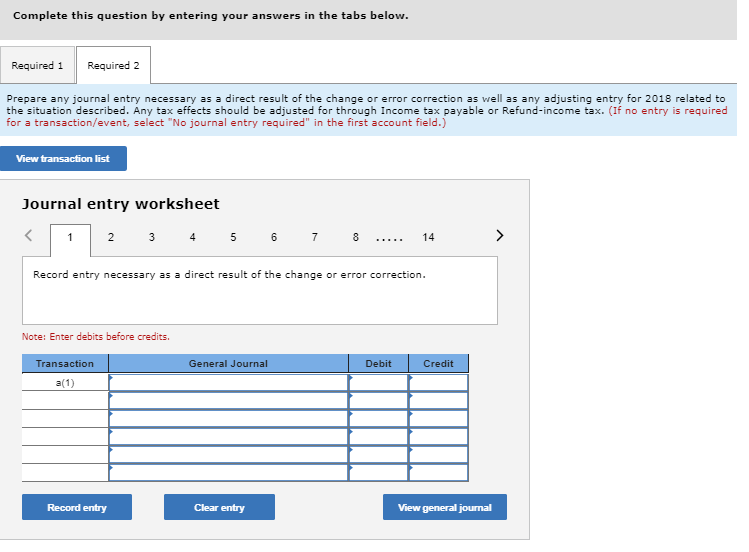The width and height of the screenshot is (749, 552).
Task: Click the General Journal column header
Action: pos(228,363)
